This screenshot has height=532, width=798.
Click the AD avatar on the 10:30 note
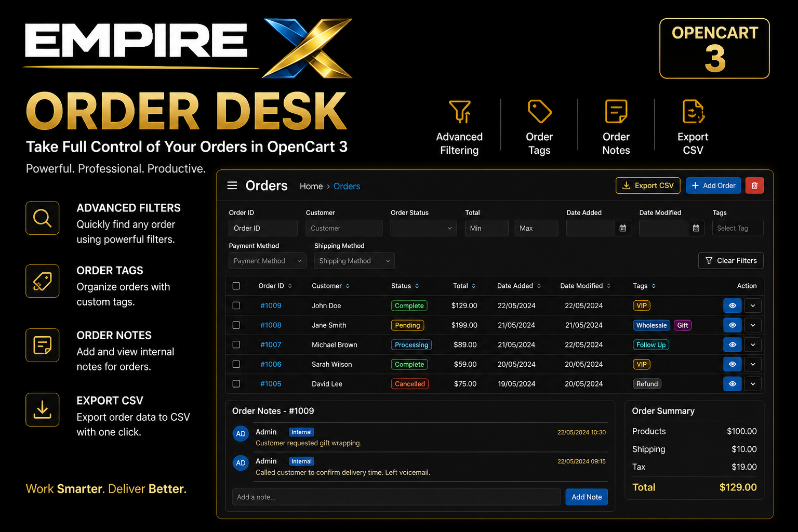[x=241, y=434]
